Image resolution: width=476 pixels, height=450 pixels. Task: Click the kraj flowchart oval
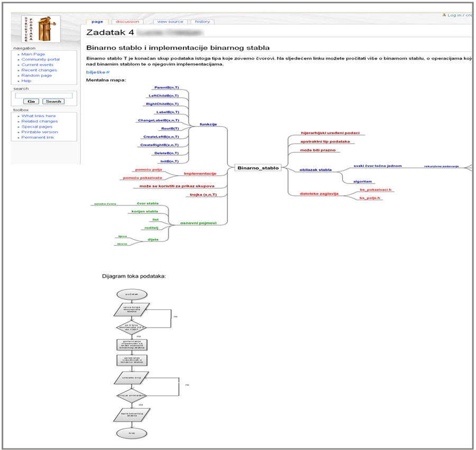click(132, 433)
